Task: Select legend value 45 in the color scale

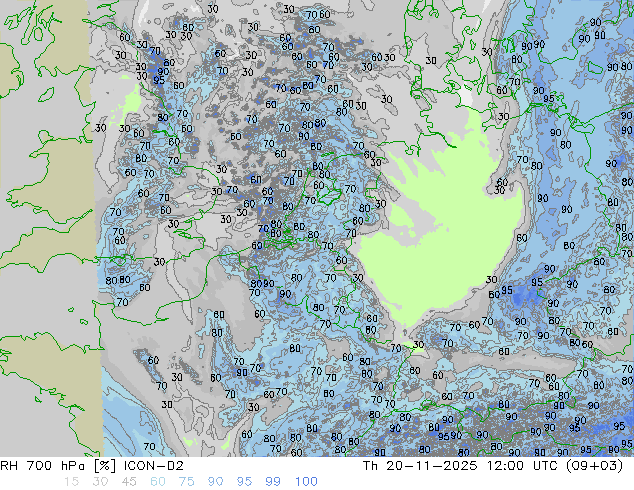Action: 129,482
